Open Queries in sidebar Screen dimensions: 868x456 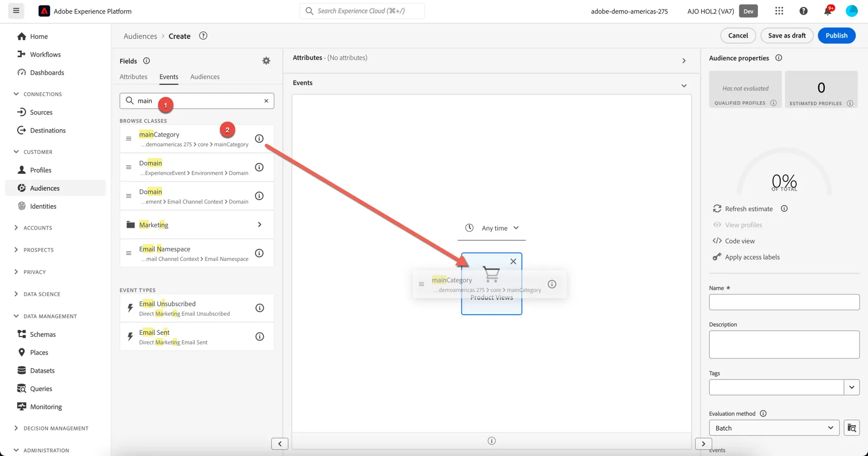point(41,389)
